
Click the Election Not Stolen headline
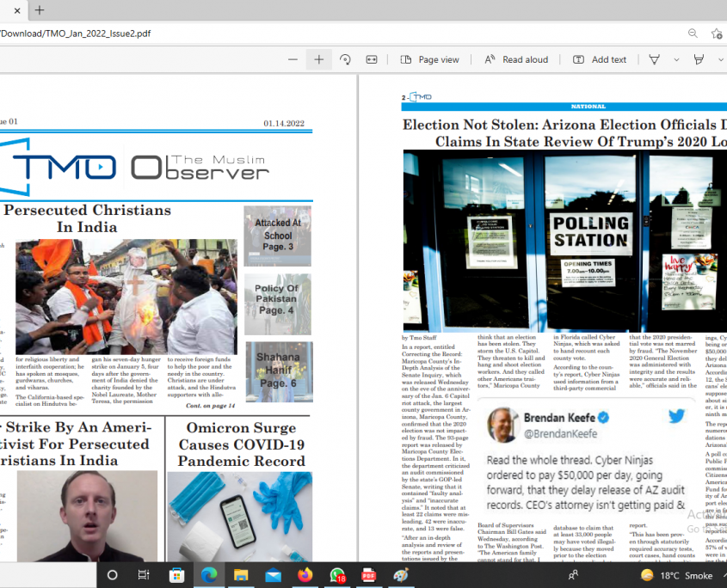564,133
